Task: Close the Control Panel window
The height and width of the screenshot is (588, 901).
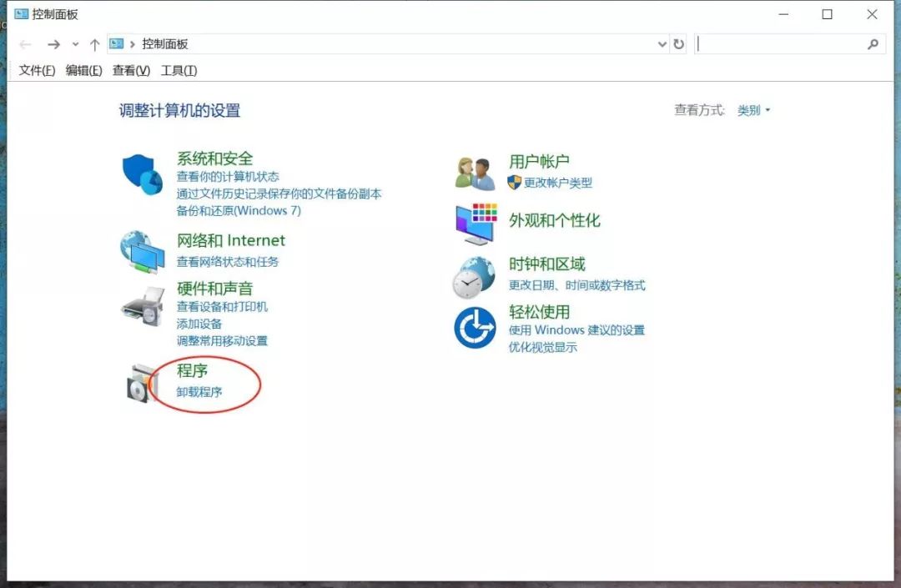Action: tap(872, 14)
